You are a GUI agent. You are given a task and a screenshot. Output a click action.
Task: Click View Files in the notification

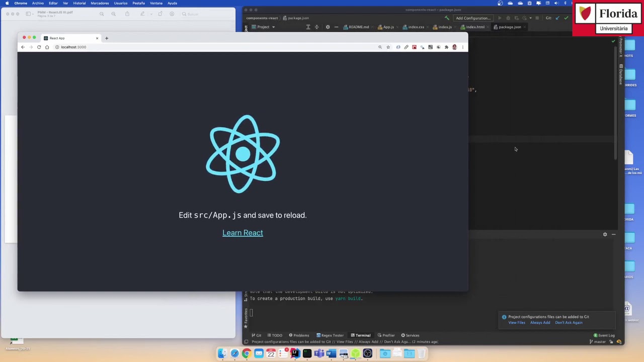517,323
